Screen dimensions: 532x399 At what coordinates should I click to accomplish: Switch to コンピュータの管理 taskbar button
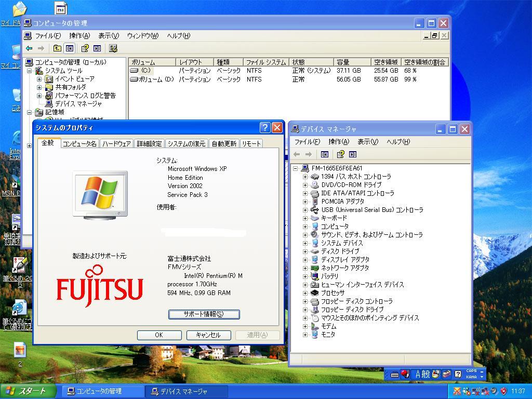click(x=102, y=391)
